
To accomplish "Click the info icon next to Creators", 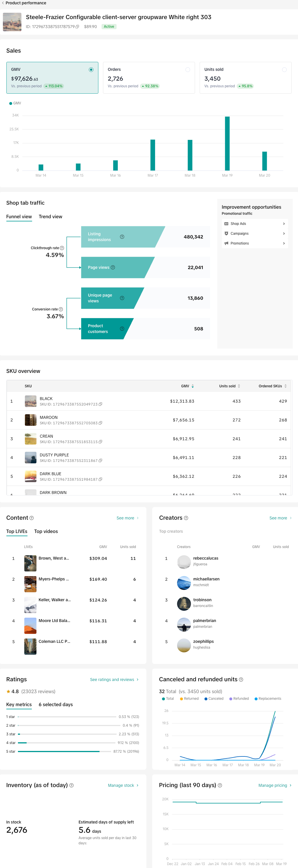I will coord(186,518).
